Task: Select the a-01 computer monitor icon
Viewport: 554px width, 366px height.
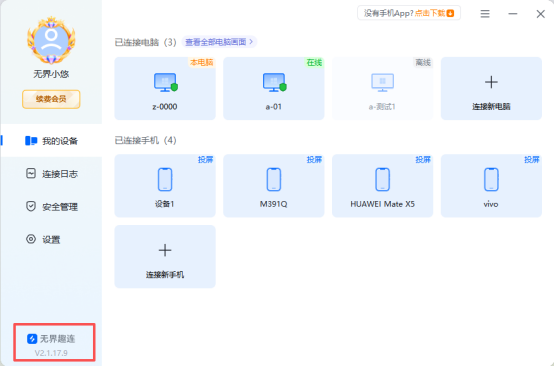Action: (274, 82)
